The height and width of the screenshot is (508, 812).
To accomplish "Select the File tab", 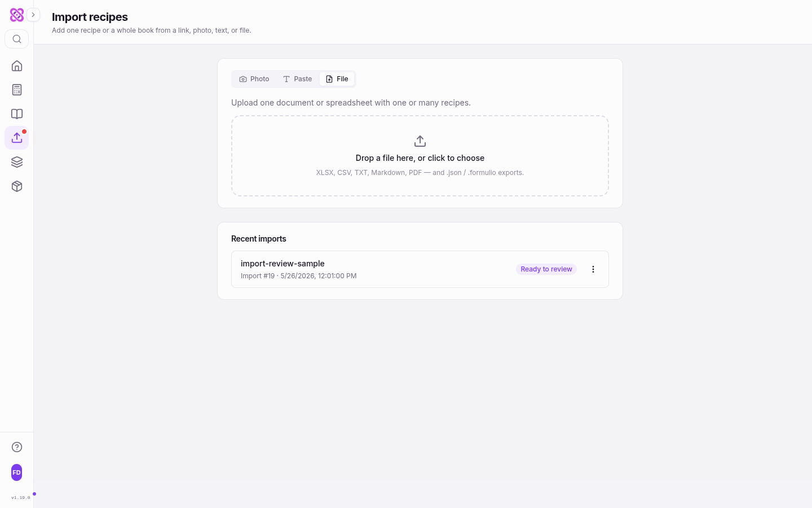I will 337,79.
